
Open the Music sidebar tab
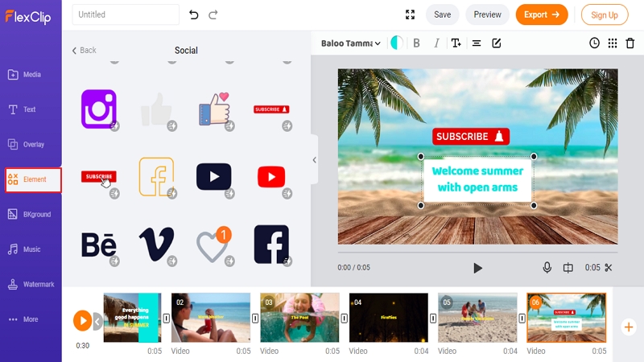pyautogui.click(x=24, y=249)
